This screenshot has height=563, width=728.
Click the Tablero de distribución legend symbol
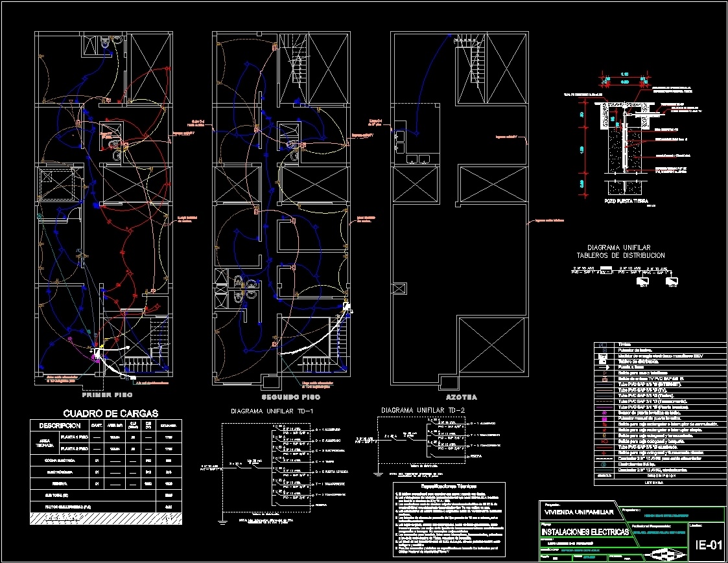602,362
